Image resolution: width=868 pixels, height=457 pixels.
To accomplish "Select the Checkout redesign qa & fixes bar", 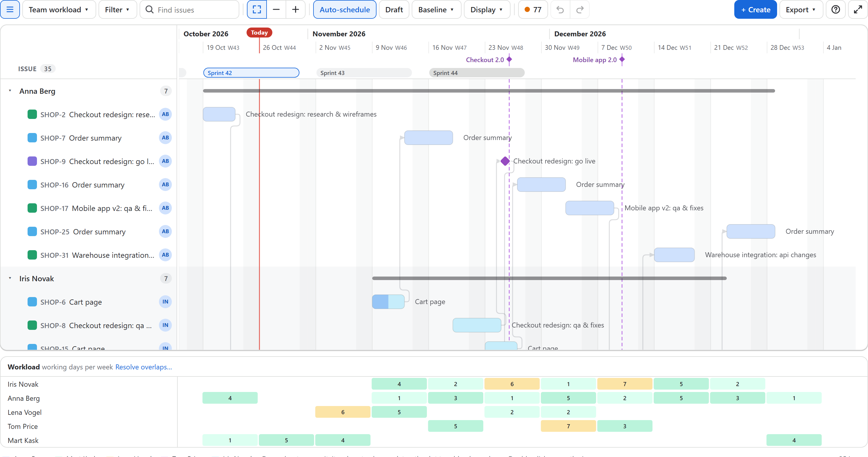I will pos(477,325).
